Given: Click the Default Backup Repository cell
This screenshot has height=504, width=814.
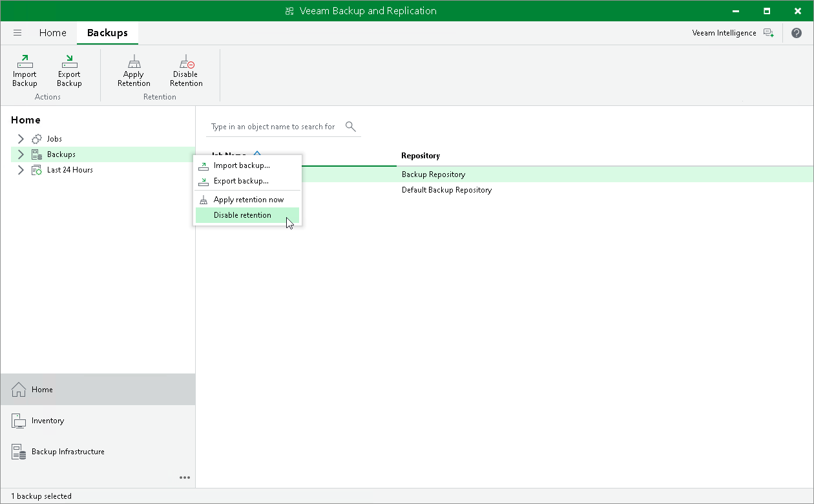Looking at the screenshot, I should point(446,190).
